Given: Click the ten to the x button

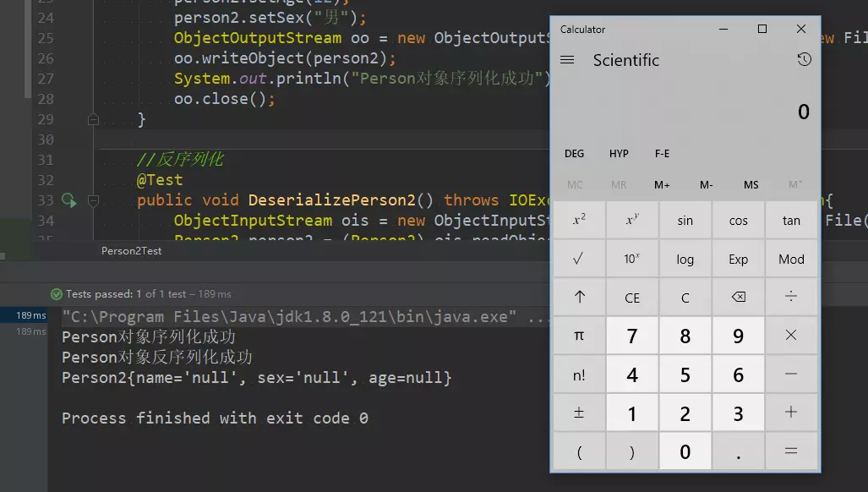Looking at the screenshot, I should 632,259.
